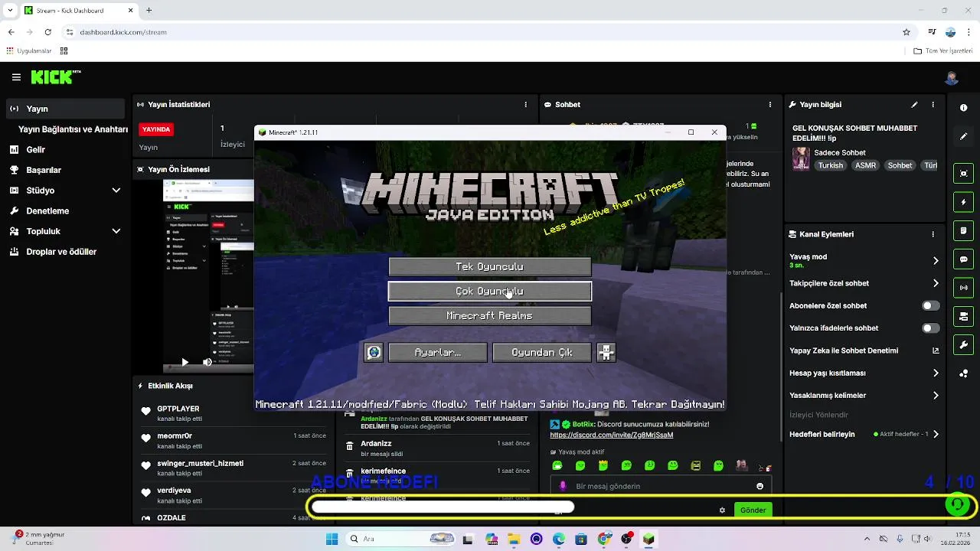980x551 pixels.
Task: Open Yasaklanmış kelimeler chevron
Action: [x=936, y=396]
